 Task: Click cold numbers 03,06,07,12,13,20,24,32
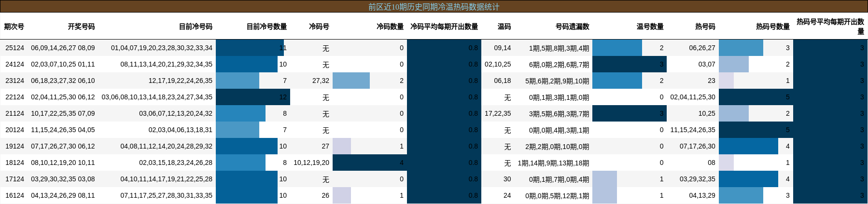coord(176,113)
